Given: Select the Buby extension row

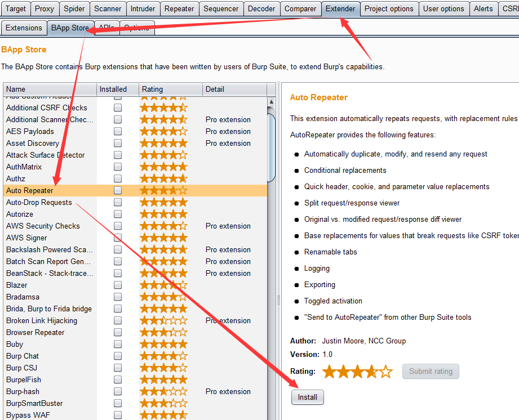Looking at the screenshot, I should [135, 344].
